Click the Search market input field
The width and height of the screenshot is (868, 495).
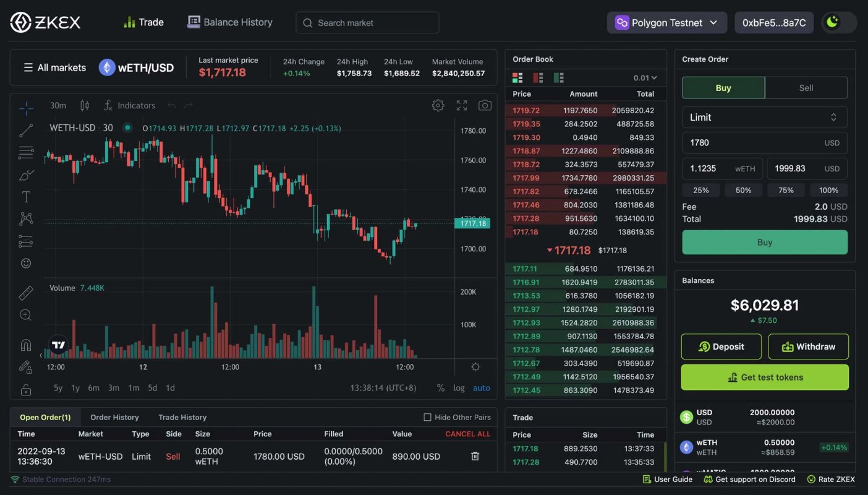[x=368, y=23]
